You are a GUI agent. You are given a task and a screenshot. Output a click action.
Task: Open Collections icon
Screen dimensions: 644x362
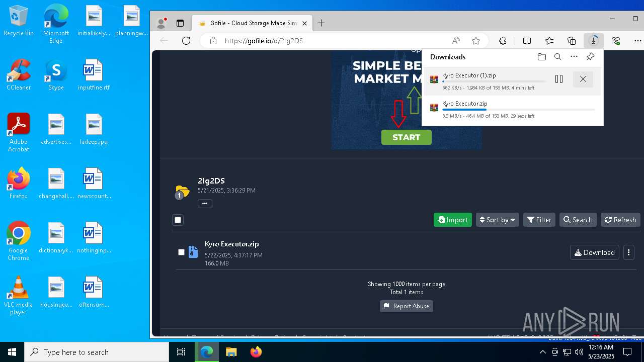coord(572,41)
